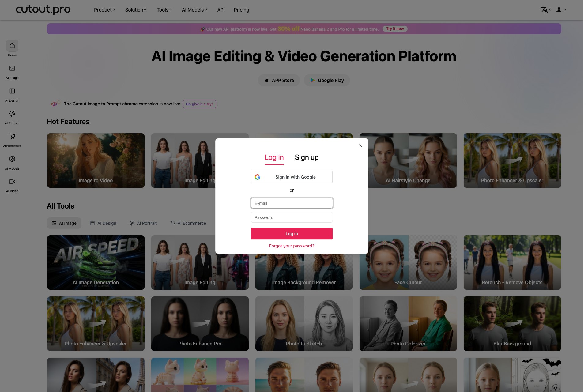Expand the user account dropdown
The height and width of the screenshot is (392, 588).
pyautogui.click(x=561, y=10)
